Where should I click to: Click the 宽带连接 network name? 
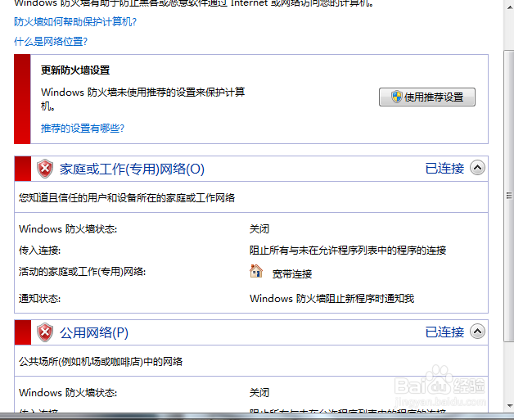click(292, 273)
